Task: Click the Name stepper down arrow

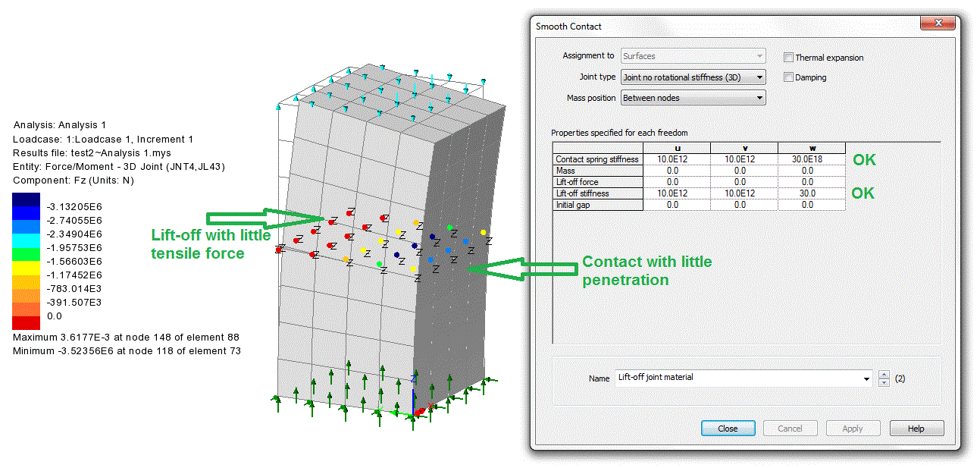Action: [x=884, y=382]
